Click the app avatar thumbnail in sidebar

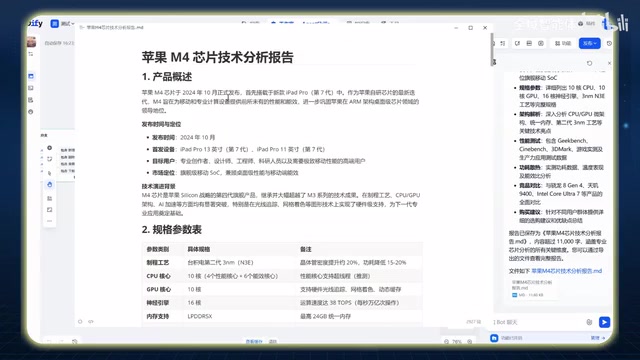[31, 42]
